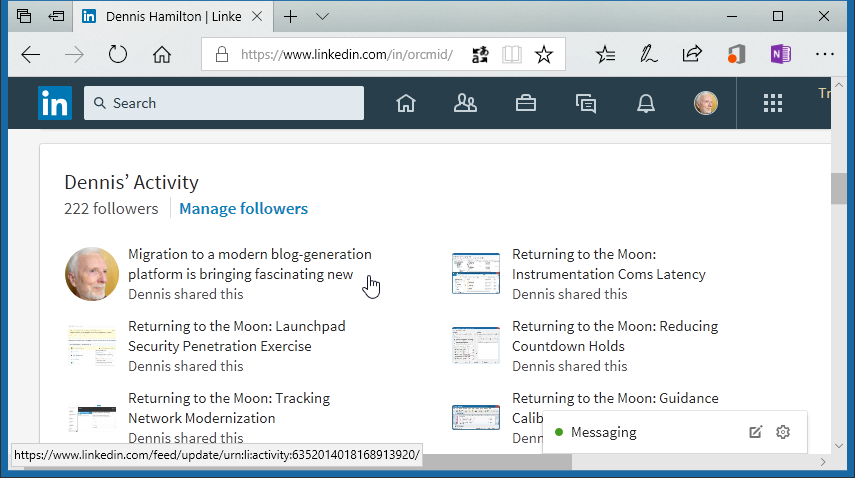Expand the tab list chevron
855x478 pixels.
(322, 16)
